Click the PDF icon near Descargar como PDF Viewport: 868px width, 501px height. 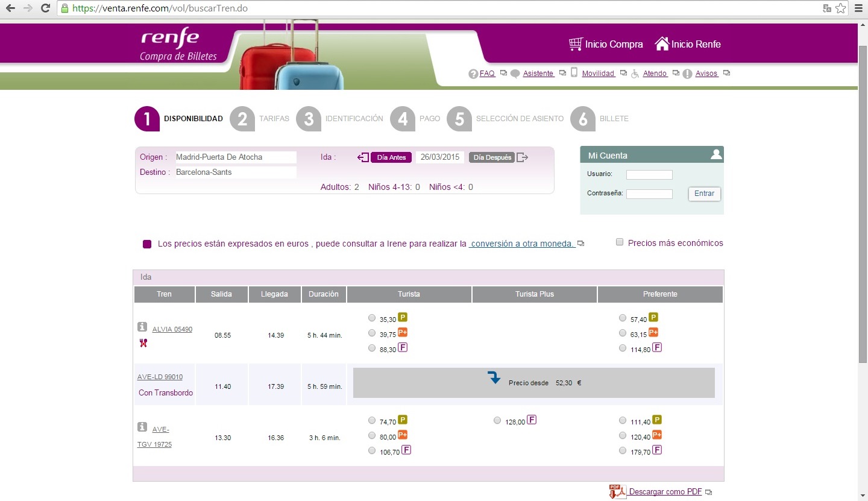click(x=617, y=491)
